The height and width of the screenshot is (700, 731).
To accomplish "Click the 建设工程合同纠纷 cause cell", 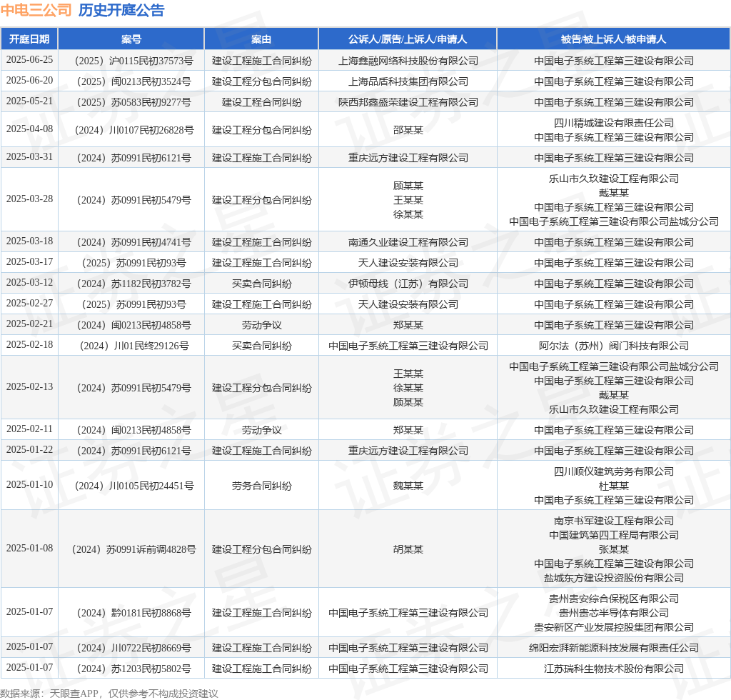I will [x=261, y=103].
